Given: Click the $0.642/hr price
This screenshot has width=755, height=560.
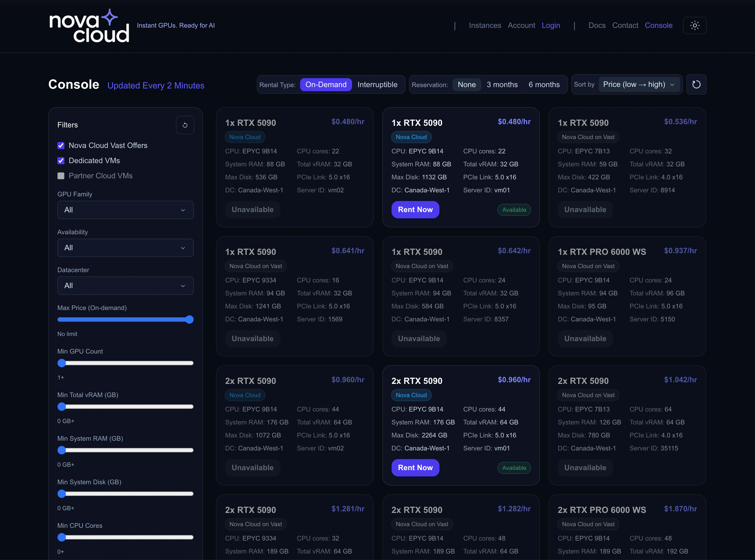Looking at the screenshot, I should click(x=514, y=251).
